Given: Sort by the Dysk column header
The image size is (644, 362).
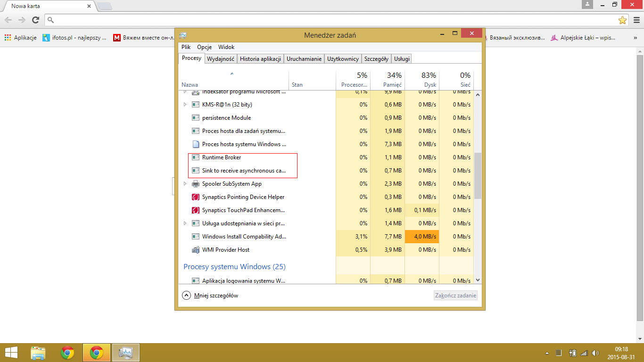Looking at the screenshot, I should click(422, 80).
